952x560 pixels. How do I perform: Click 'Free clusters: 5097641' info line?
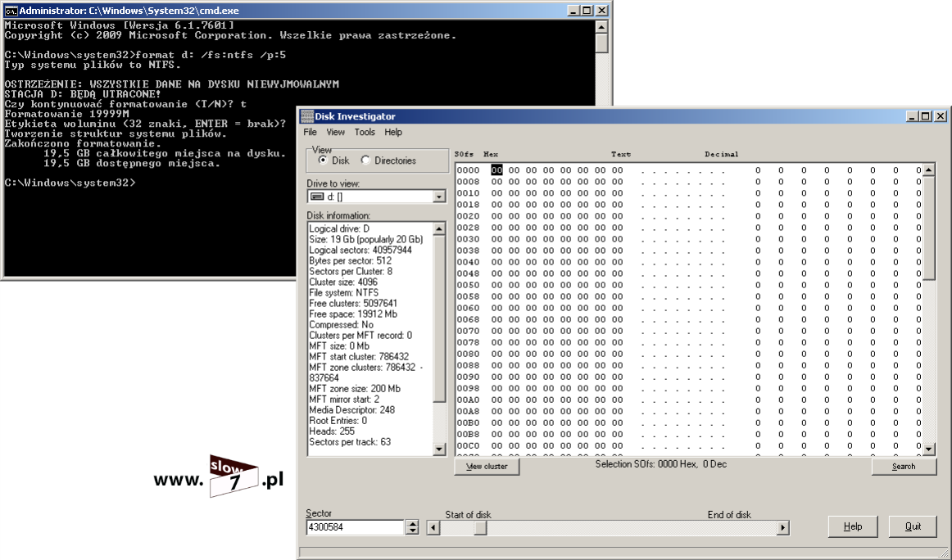coord(353,304)
